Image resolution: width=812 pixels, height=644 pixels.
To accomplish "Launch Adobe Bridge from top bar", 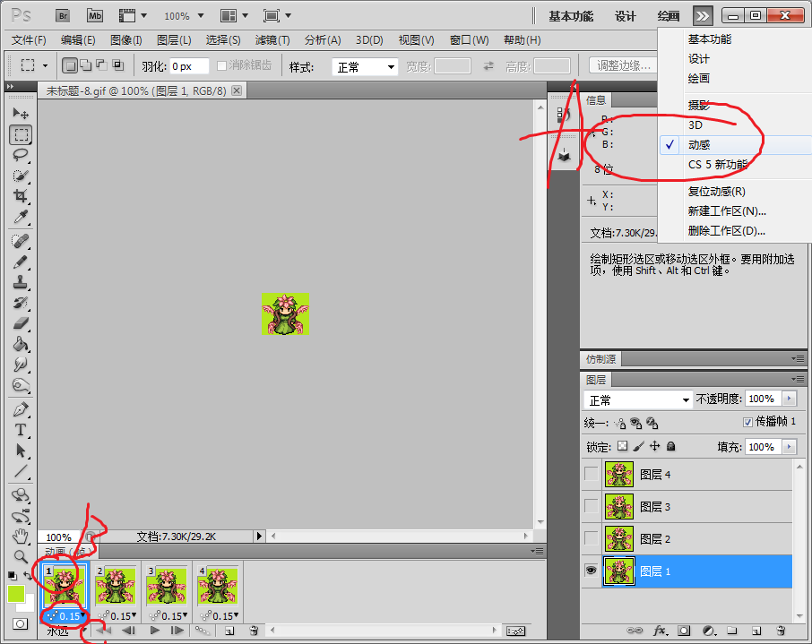I will (63, 15).
